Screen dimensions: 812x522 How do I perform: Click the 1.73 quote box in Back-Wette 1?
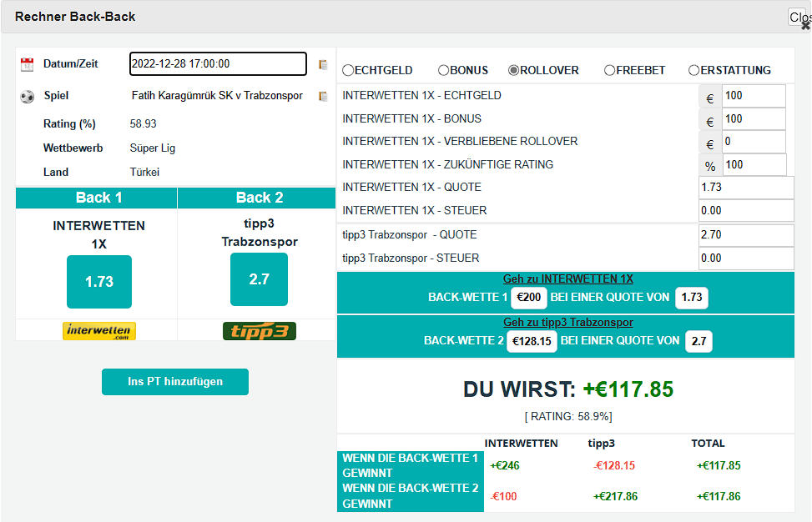[x=692, y=298]
